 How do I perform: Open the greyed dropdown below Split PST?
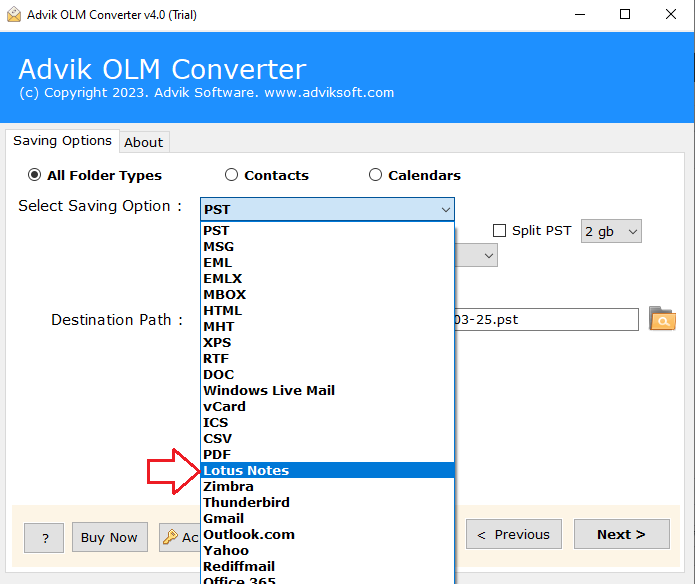[x=476, y=256]
